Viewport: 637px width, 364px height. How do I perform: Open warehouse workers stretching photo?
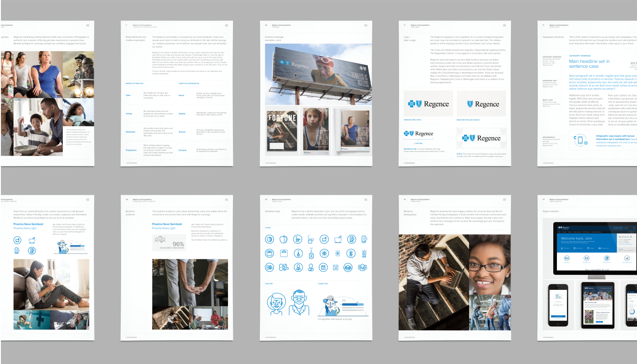click(x=490, y=312)
